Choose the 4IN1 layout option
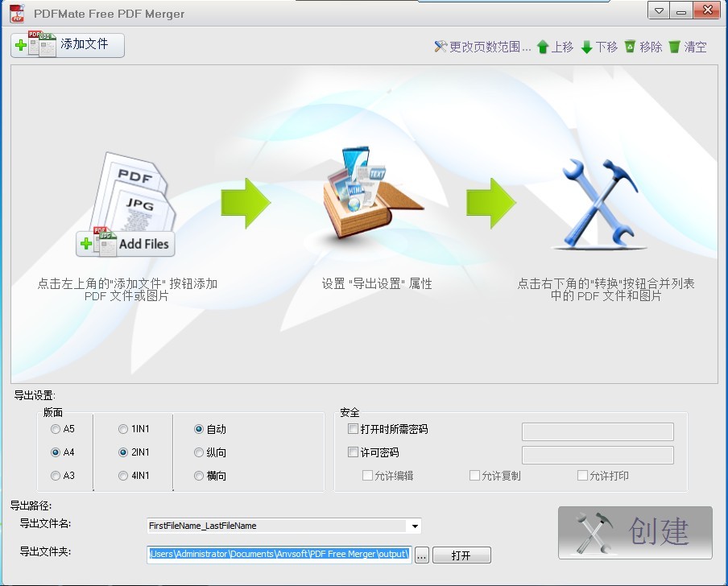 coord(123,476)
